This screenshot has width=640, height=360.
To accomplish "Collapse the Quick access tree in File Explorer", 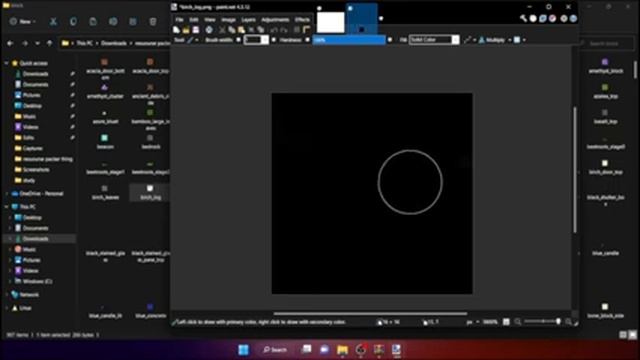I will click(7, 63).
